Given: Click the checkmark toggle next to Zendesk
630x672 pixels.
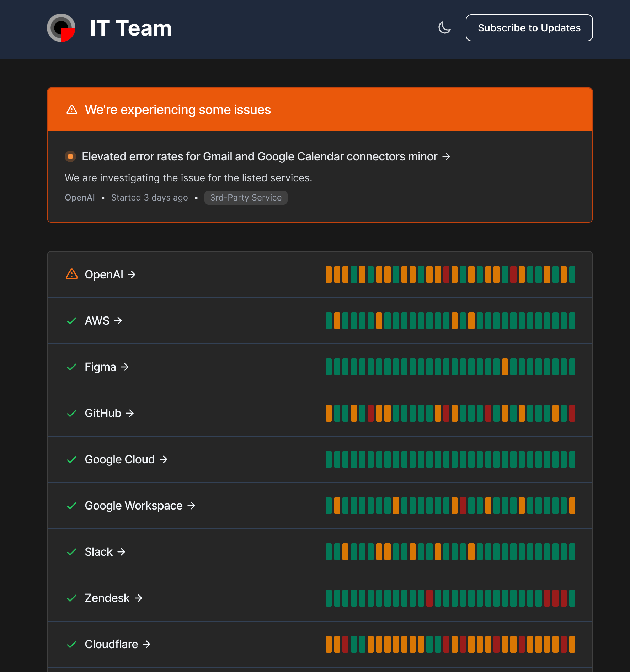Looking at the screenshot, I should [x=71, y=598].
